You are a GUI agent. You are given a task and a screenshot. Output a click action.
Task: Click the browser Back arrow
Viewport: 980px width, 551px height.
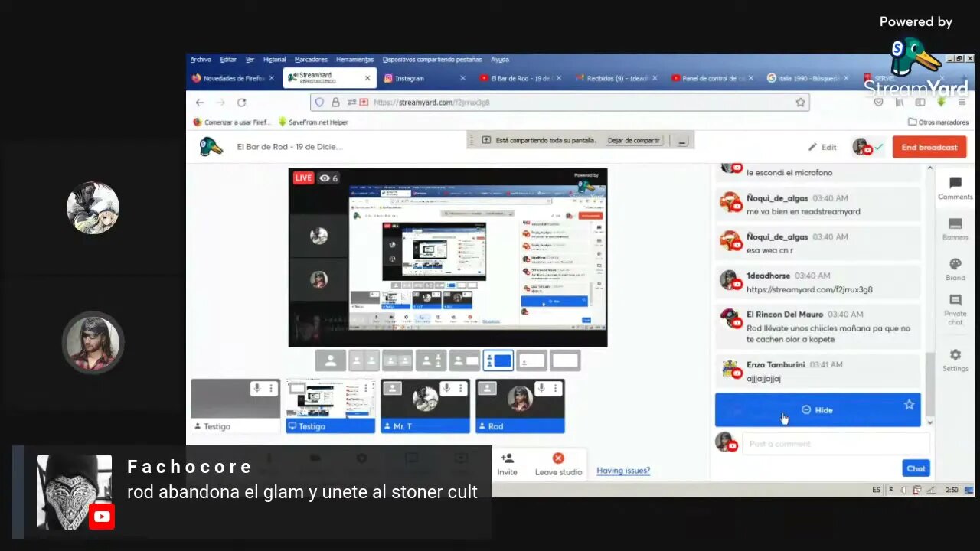click(x=200, y=103)
